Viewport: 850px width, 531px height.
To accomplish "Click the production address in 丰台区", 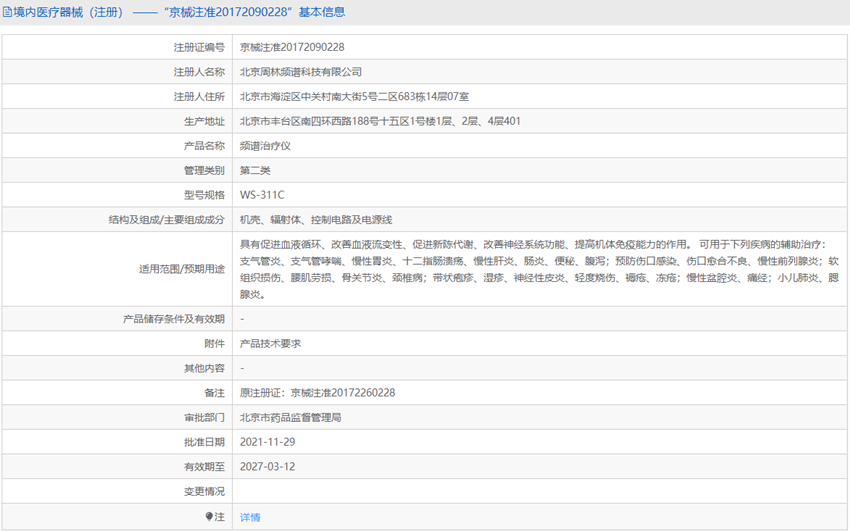I will coord(380,121).
